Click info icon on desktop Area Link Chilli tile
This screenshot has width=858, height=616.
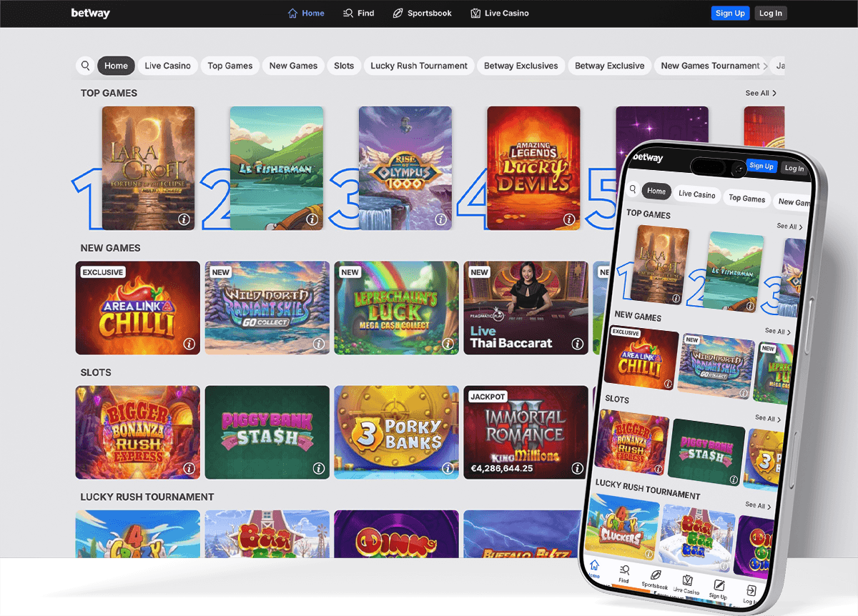point(189,344)
